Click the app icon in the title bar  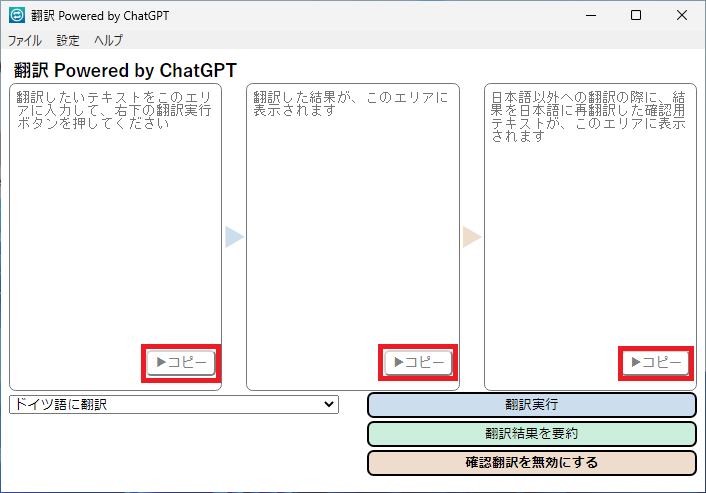17,15
